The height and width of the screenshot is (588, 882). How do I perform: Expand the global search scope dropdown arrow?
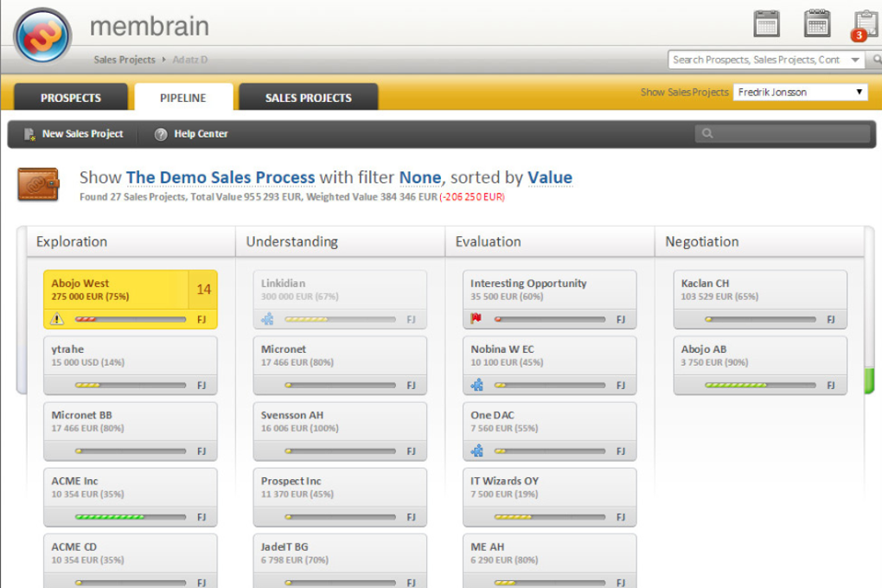click(855, 60)
